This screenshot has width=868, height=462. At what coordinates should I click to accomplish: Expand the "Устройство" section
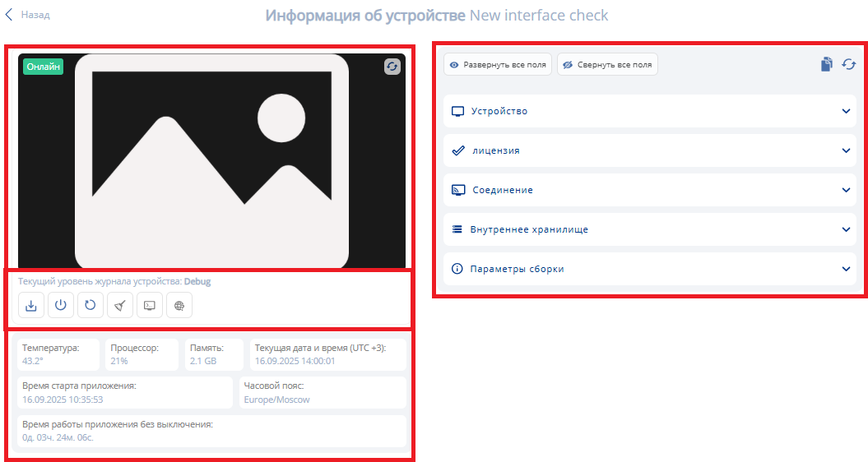point(846,111)
